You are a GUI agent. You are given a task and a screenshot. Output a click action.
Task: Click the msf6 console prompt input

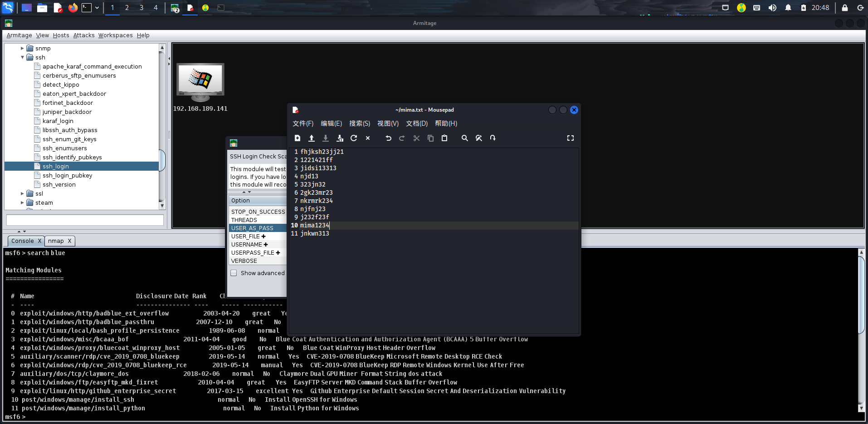click(x=431, y=417)
